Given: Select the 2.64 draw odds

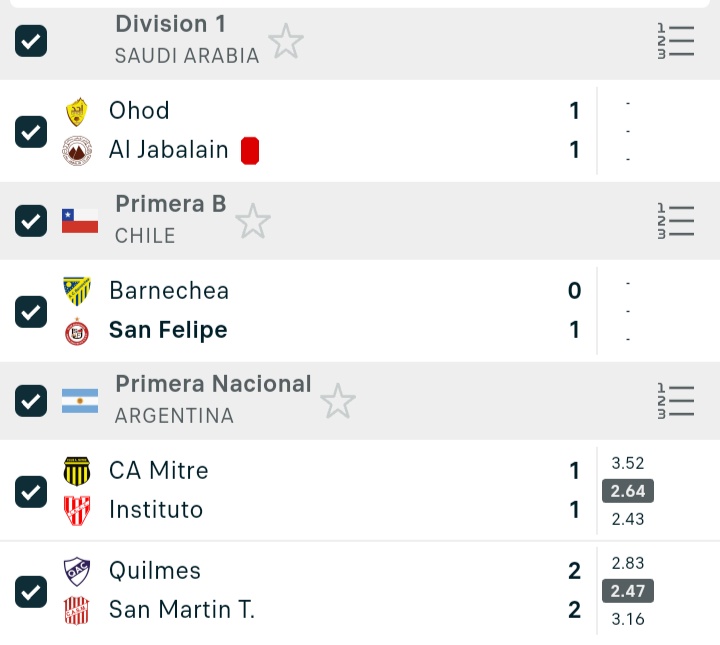Looking at the screenshot, I should tap(628, 491).
